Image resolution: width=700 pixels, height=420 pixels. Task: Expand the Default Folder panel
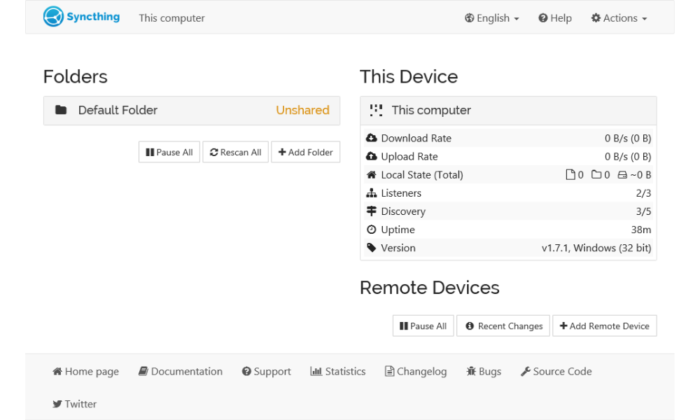point(192,110)
